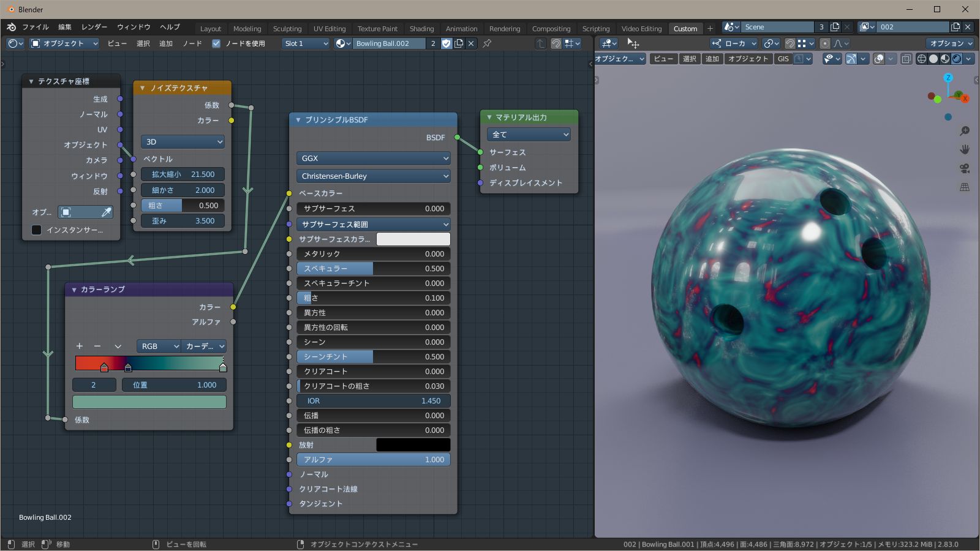The width and height of the screenshot is (980, 551).
Task: Click the GIS button in viewport header
Action: coord(783,59)
